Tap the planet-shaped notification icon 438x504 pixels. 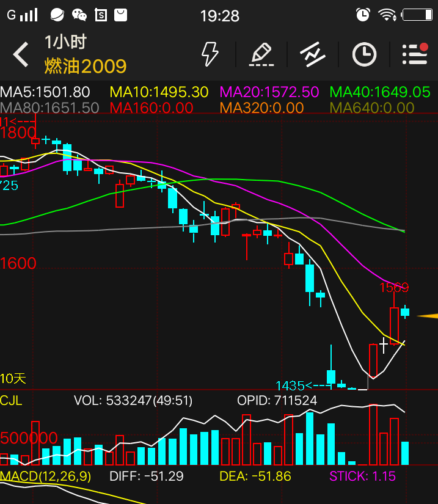tap(57, 15)
